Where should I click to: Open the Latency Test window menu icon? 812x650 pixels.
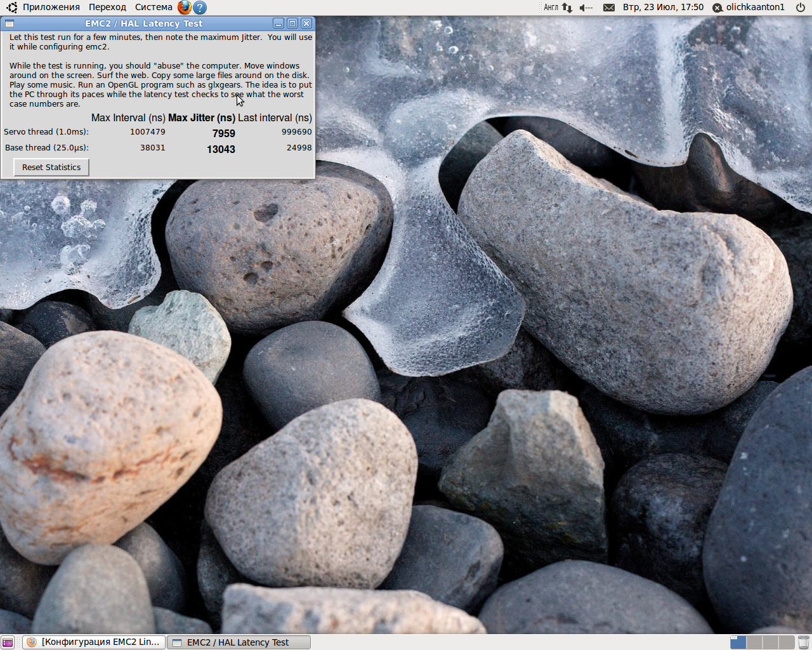click(10, 23)
